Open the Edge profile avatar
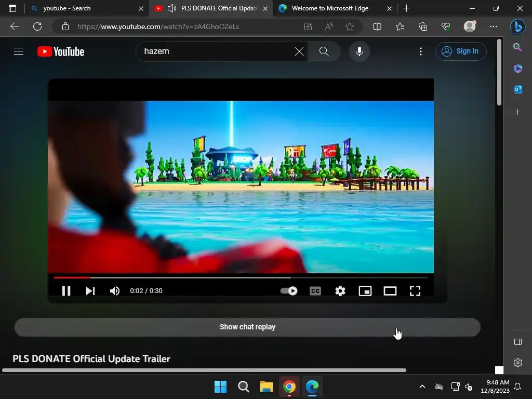532x399 pixels. coord(470,26)
